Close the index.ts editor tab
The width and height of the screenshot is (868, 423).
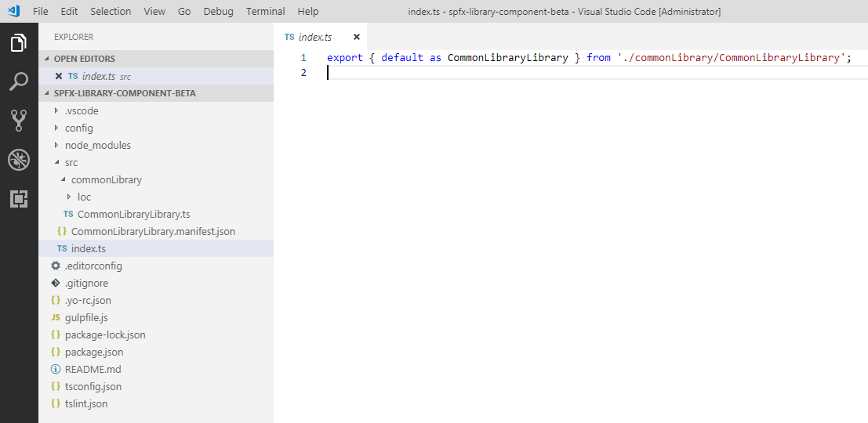pyautogui.click(x=356, y=37)
